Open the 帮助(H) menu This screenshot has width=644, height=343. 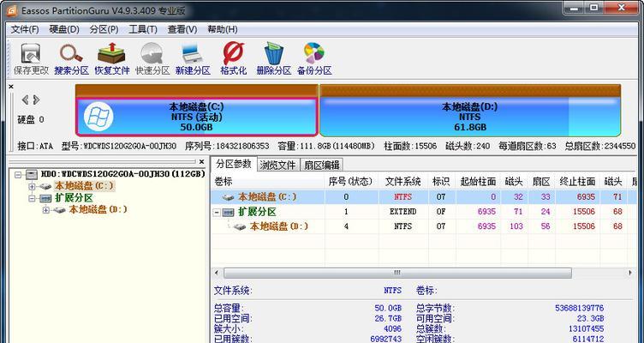click(222, 30)
